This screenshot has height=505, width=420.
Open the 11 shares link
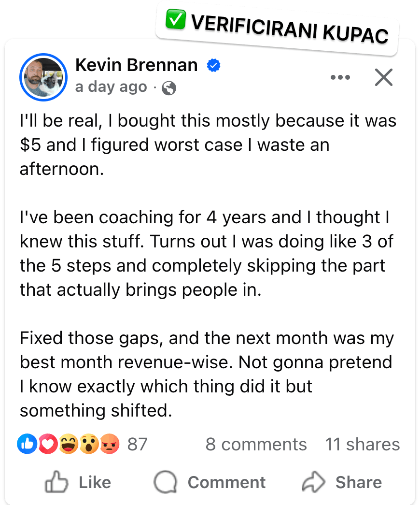(x=363, y=445)
